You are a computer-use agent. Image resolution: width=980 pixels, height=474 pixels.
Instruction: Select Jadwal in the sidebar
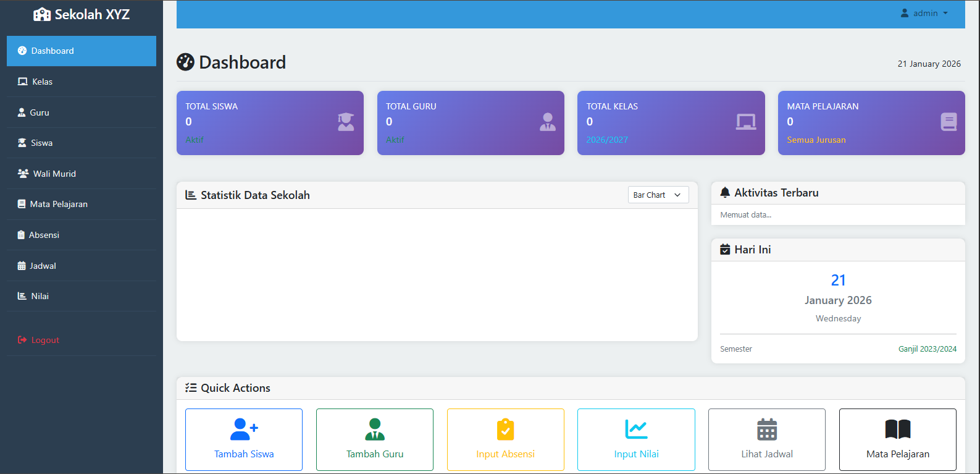(43, 266)
